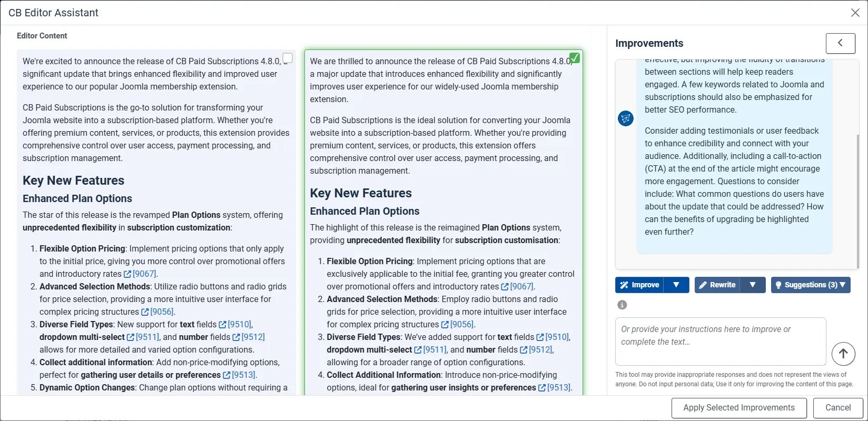Viewport: 868px width, 421px height.
Task: Open the Rewrite options dropdown arrow
Action: pyautogui.click(x=753, y=285)
